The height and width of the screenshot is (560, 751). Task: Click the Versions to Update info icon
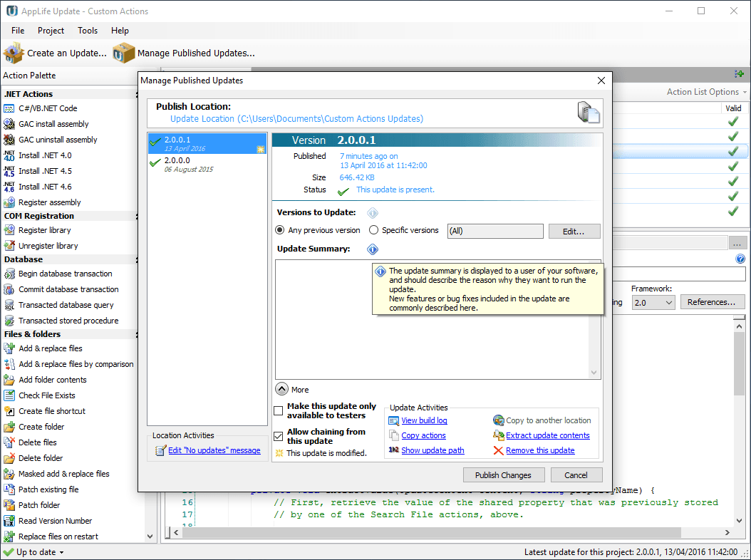point(373,213)
